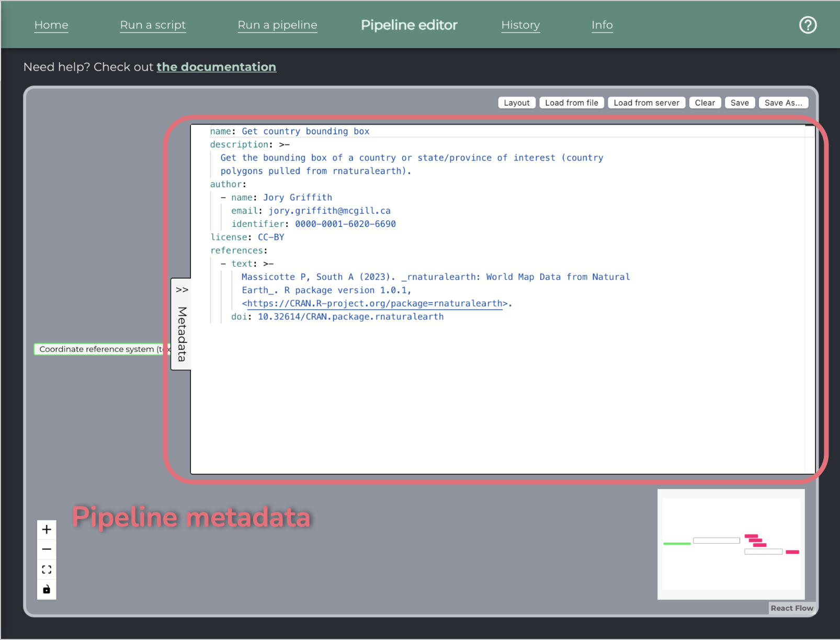Select the Pipeline editor tab
The width and height of the screenshot is (840, 640).
(x=409, y=25)
